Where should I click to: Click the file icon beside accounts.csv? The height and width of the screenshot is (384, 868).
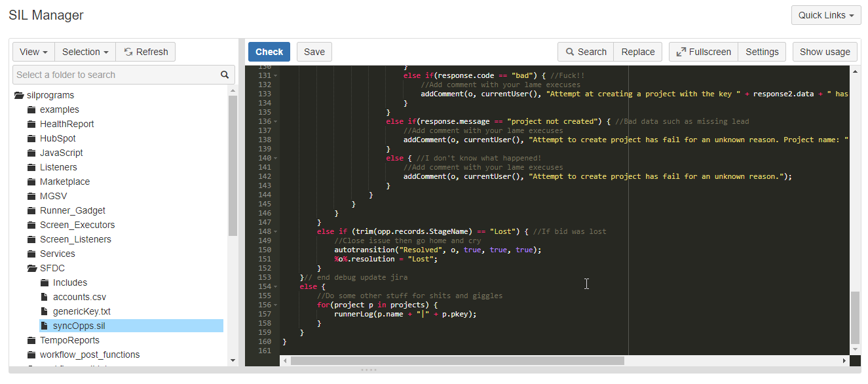(x=45, y=297)
